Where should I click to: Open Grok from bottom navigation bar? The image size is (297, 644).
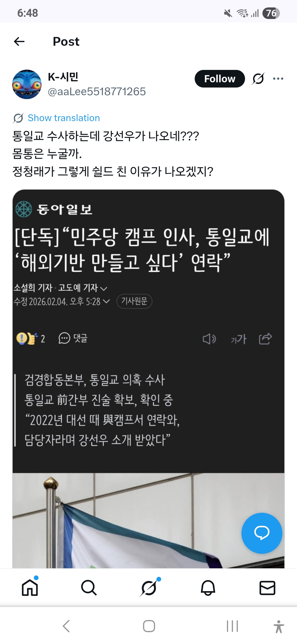pyautogui.click(x=149, y=588)
